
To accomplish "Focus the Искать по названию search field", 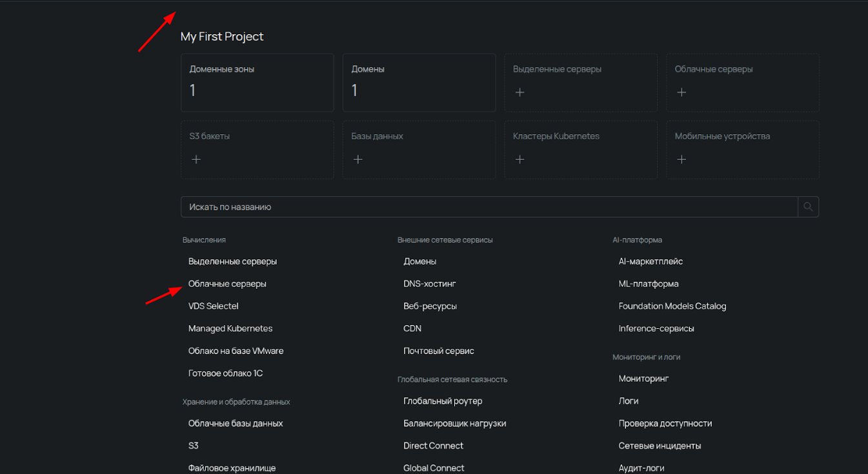I will (489, 207).
